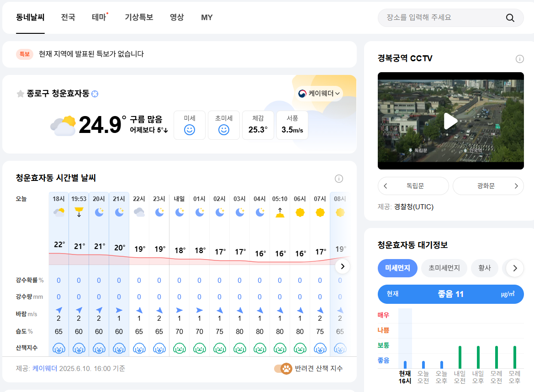Select the 미세먼지 air quality tab
534x392 pixels.
pos(397,268)
